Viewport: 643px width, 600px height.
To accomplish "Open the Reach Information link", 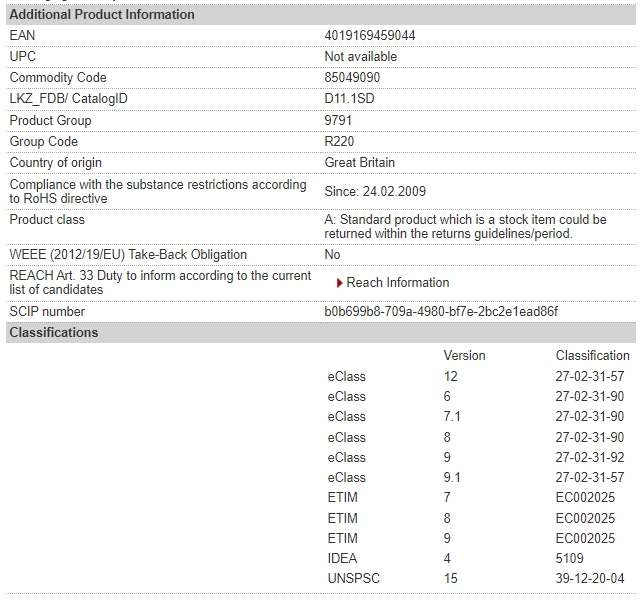I will pyautogui.click(x=397, y=283).
